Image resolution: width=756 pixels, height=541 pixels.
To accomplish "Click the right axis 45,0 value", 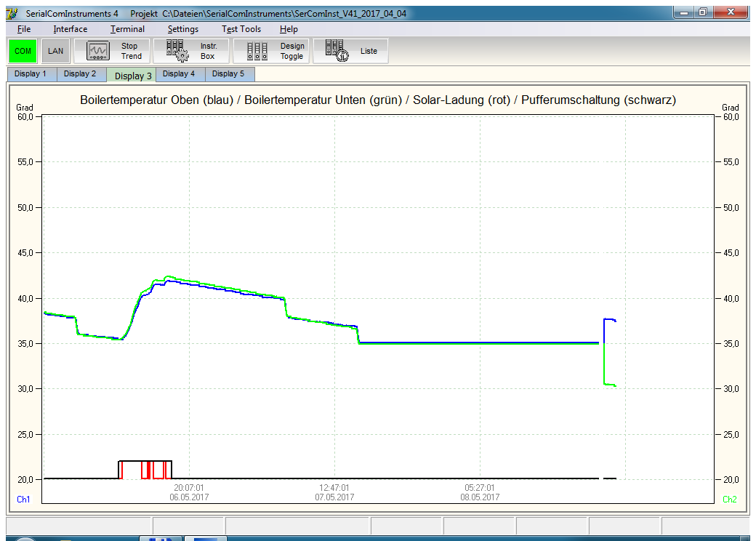I will point(731,253).
